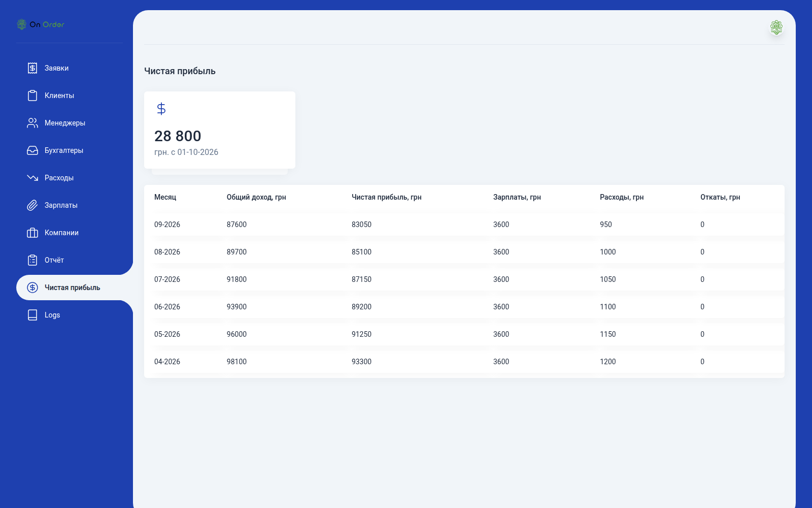Viewport: 812px width, 508px height.
Task: Click net profit value 89200
Action: (x=362, y=307)
